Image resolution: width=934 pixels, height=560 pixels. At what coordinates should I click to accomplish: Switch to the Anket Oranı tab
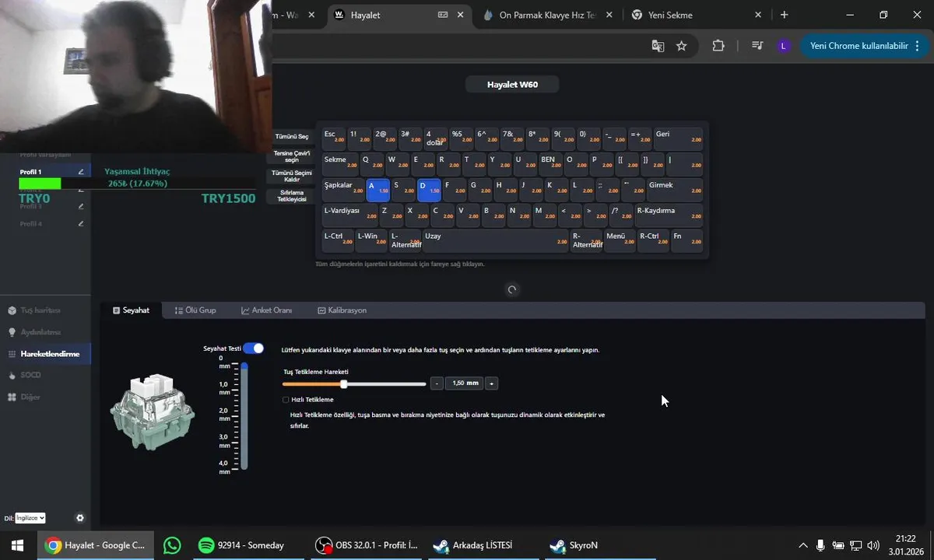click(x=266, y=310)
